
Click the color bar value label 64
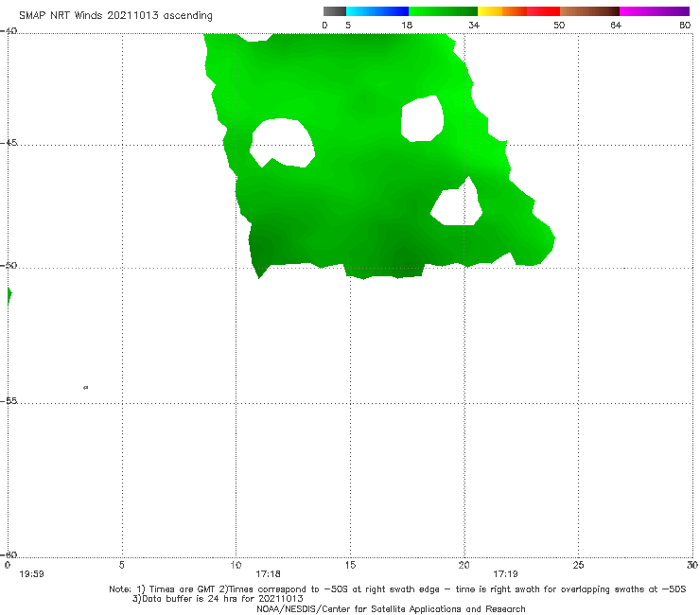(616, 25)
